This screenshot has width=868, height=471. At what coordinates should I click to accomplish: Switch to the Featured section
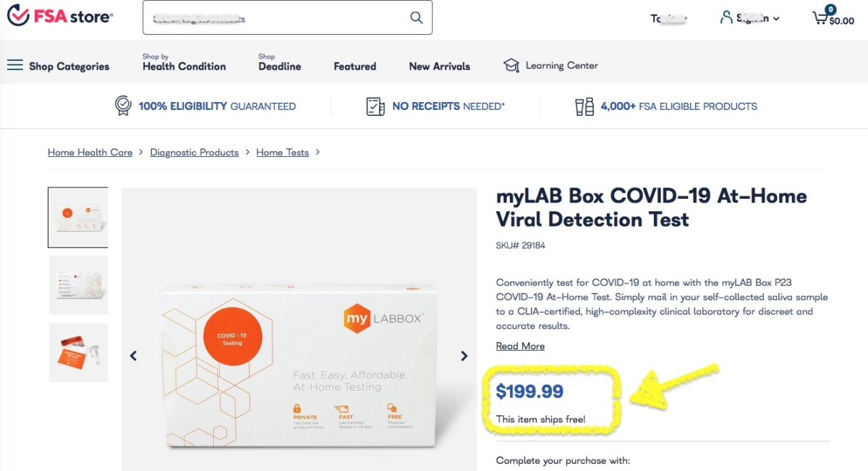354,66
